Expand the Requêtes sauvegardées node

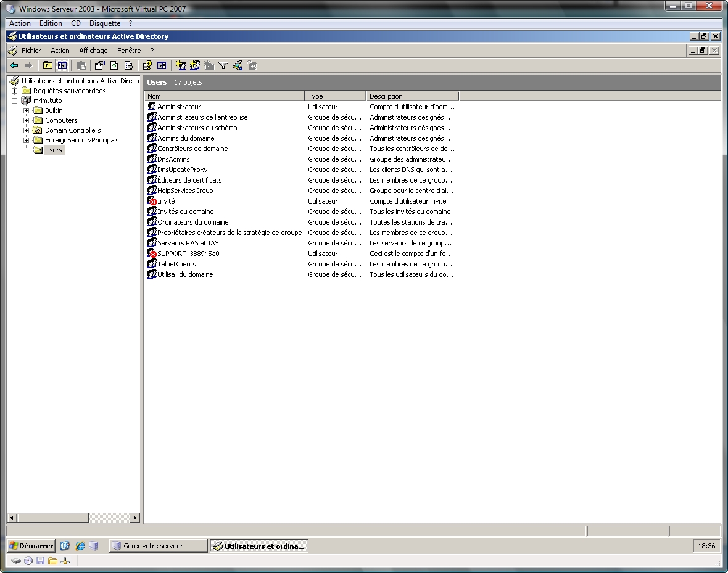pyautogui.click(x=14, y=91)
